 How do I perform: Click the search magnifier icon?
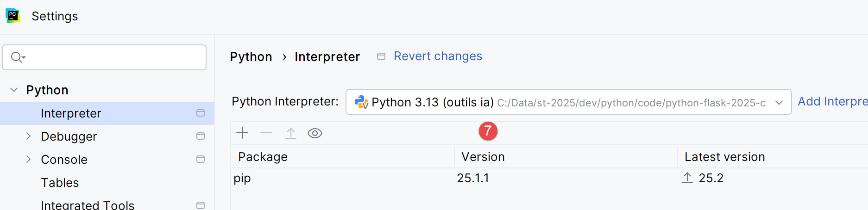[17, 57]
